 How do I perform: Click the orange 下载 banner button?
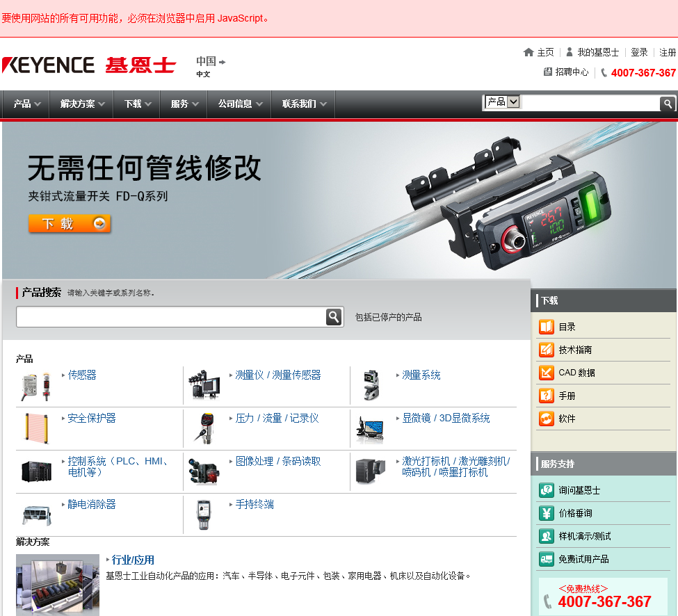pos(70,223)
